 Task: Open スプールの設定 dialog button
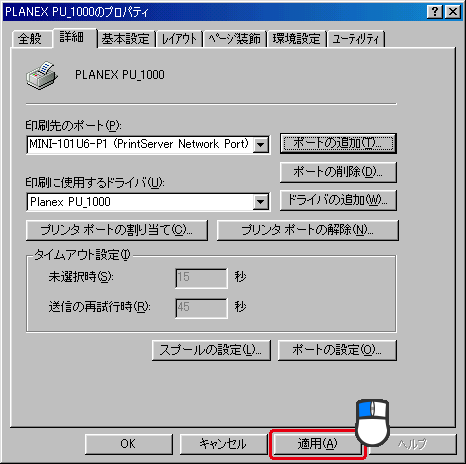(211, 350)
